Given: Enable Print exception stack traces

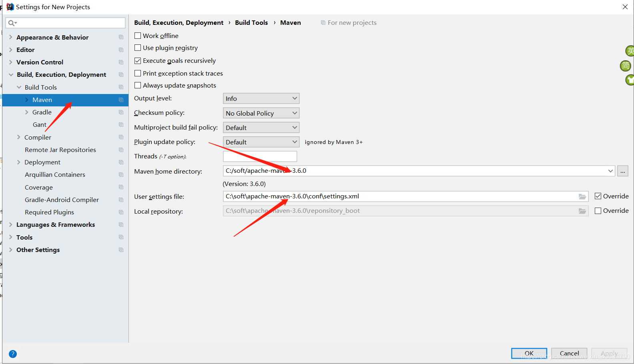Looking at the screenshot, I should 138,73.
